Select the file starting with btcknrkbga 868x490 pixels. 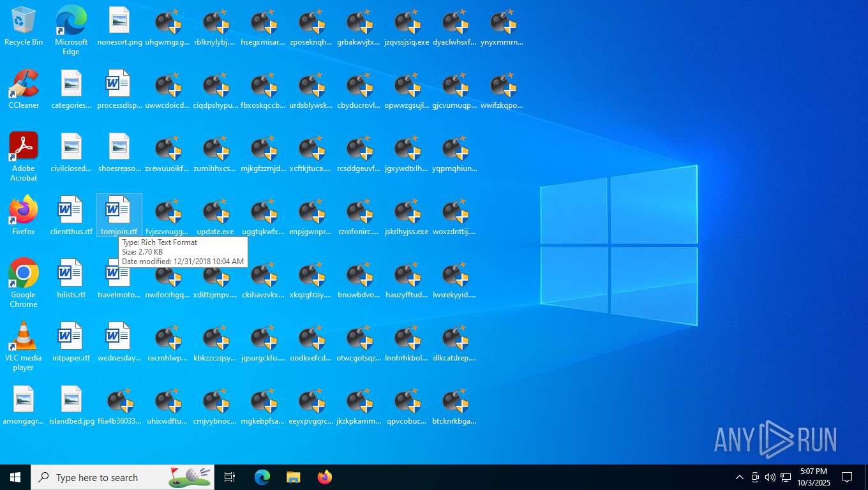point(454,406)
